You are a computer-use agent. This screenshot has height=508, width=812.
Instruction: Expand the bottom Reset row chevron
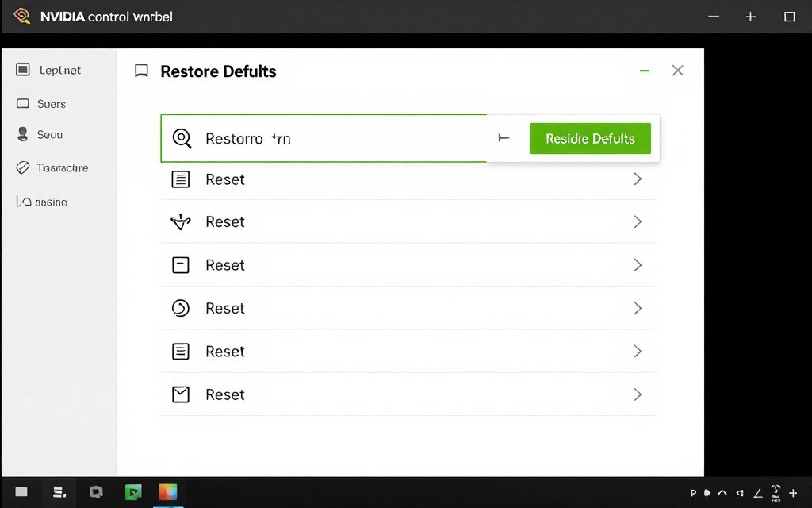(x=638, y=394)
